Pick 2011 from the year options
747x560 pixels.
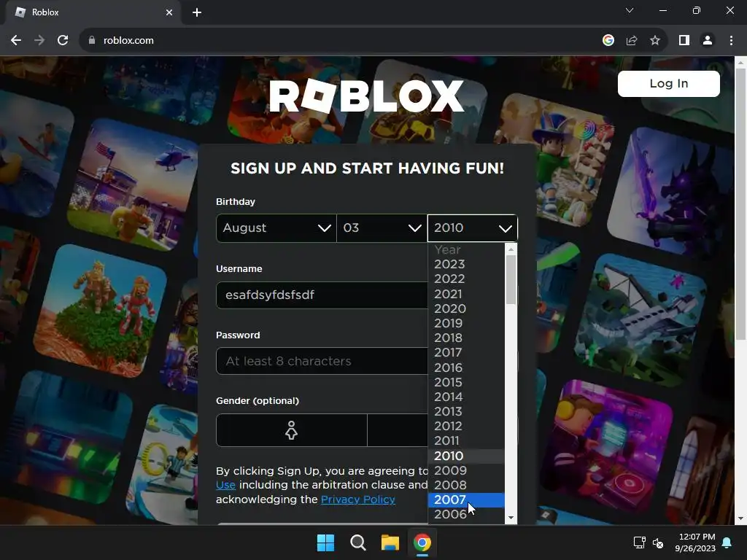click(x=466, y=441)
